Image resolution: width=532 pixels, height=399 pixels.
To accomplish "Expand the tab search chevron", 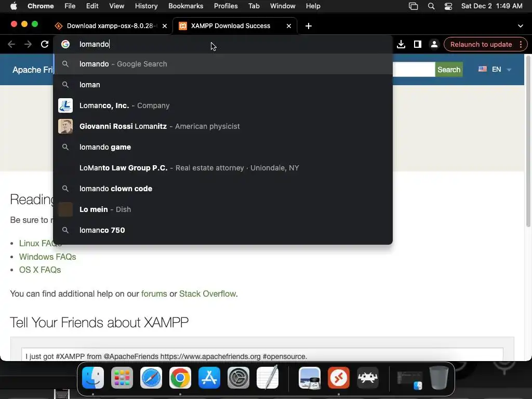I will click(521, 26).
